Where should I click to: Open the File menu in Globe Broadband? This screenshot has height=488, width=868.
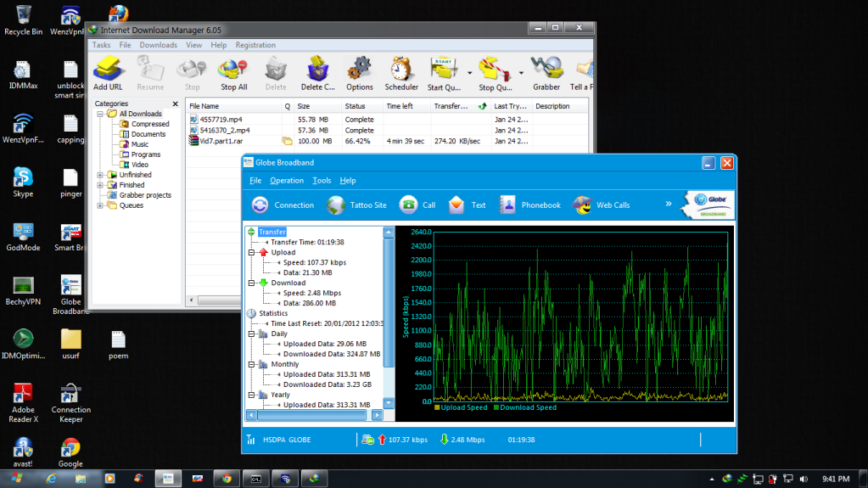[255, 181]
